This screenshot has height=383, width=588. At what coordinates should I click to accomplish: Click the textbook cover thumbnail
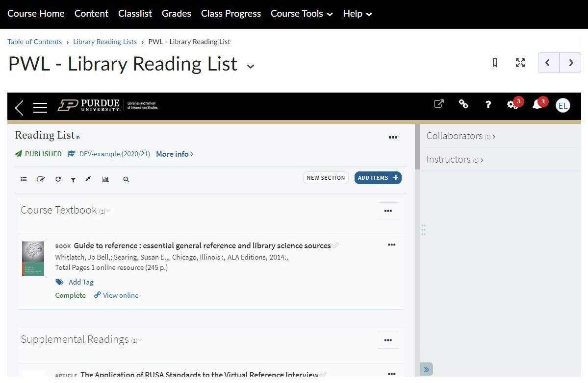point(33,258)
